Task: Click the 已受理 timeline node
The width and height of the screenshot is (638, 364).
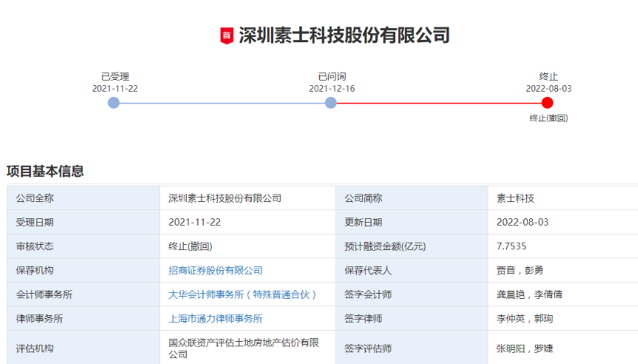Action: pyautogui.click(x=113, y=103)
